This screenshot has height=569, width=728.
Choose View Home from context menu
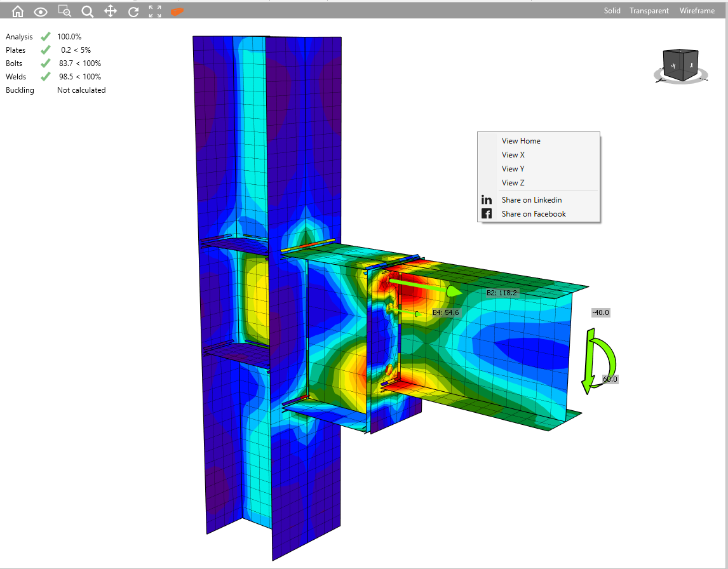click(521, 141)
